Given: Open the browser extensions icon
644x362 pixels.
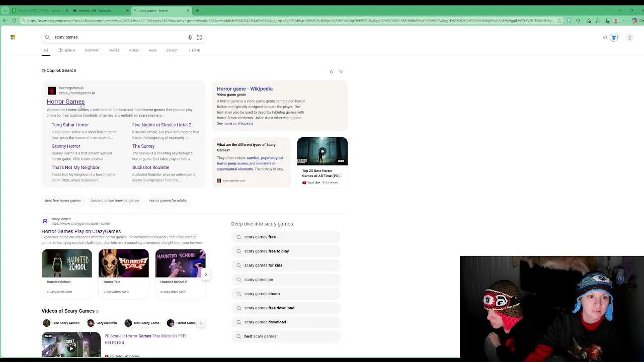Looking at the screenshot, I should 578,21.
